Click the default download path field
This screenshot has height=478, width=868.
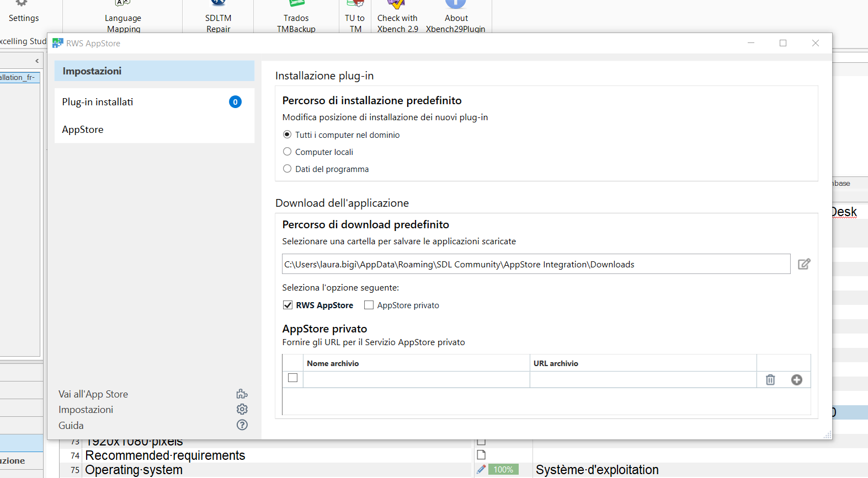(x=536, y=264)
